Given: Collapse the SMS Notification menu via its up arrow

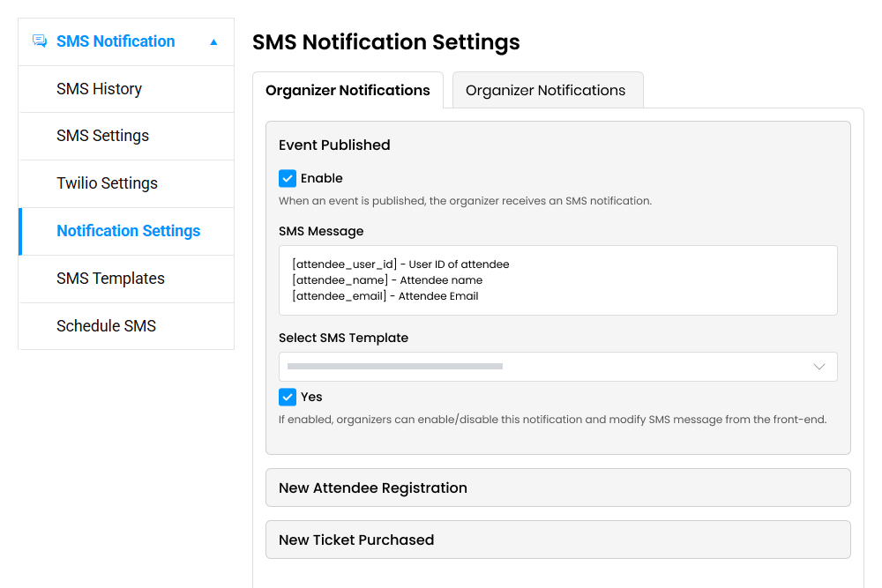Looking at the screenshot, I should click(213, 41).
